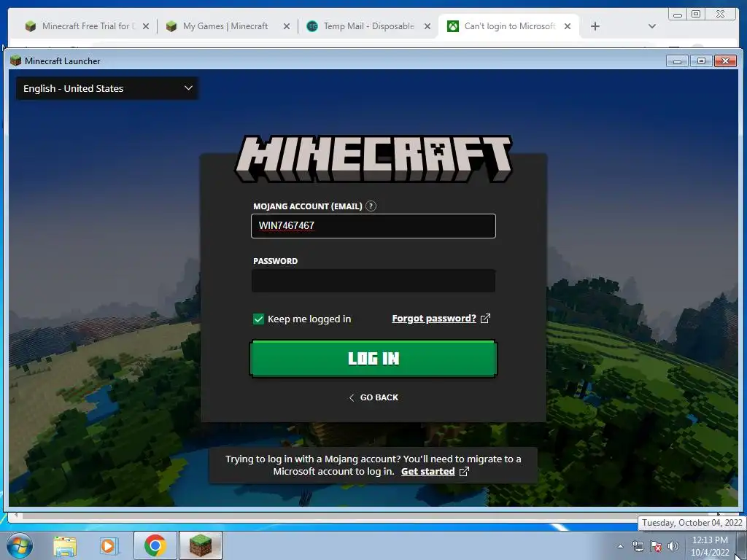Toggle the Keep me logged in checkbox
Screen dimensions: 747x560
coord(258,319)
